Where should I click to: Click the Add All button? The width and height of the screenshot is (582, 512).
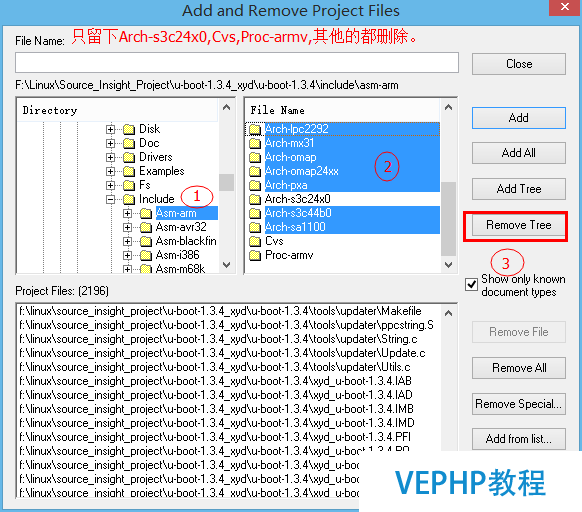pos(519,153)
